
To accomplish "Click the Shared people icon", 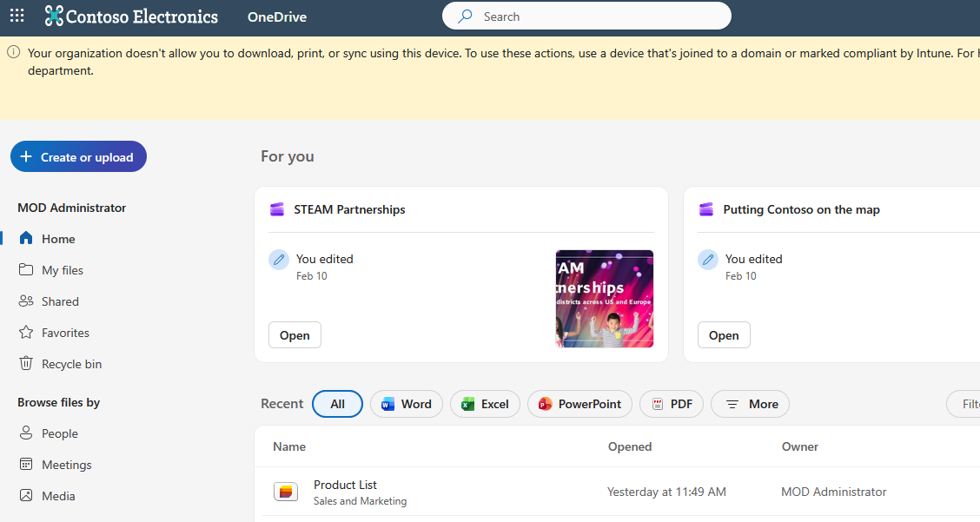I will point(26,301).
